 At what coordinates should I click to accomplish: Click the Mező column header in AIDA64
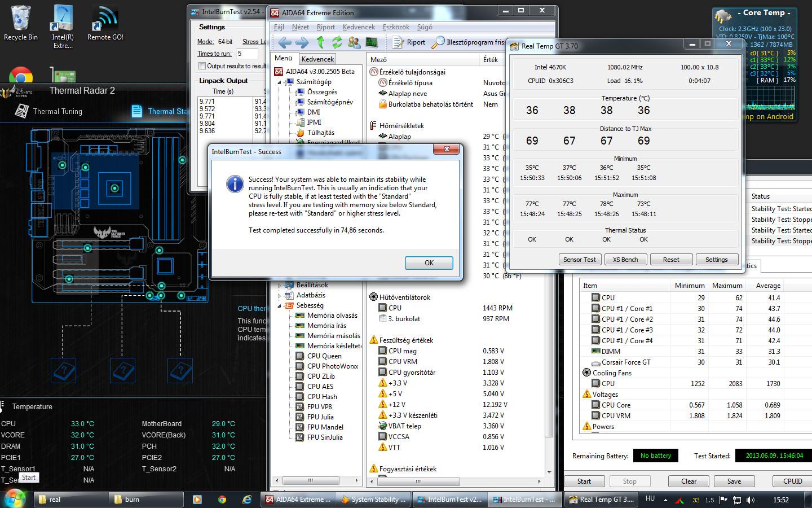(423, 59)
